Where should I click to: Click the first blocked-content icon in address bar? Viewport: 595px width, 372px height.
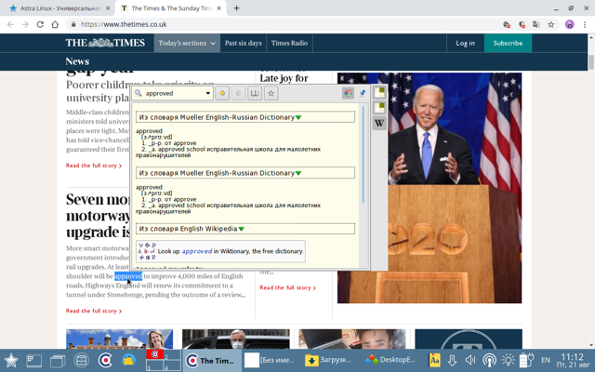coord(506,24)
